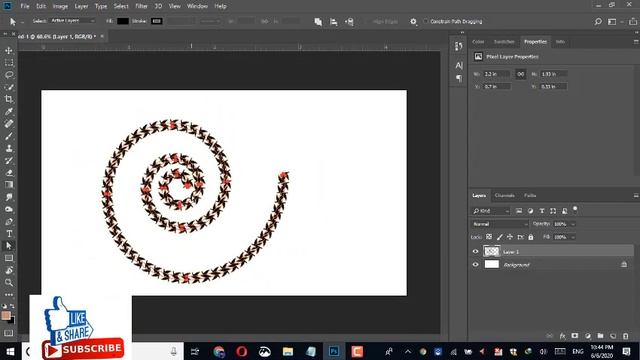Toggle layer filtering on/off switch
Screen dimensions: 640x360
575,210
